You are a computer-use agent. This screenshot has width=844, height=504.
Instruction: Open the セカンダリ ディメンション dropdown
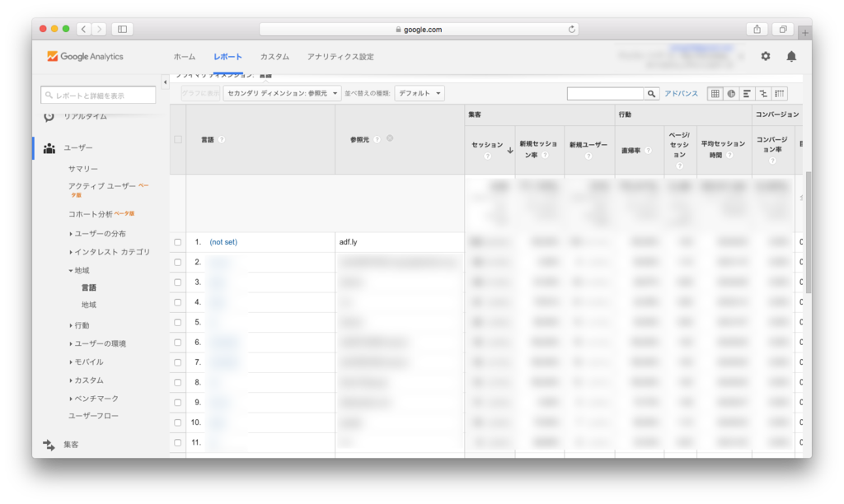282,94
